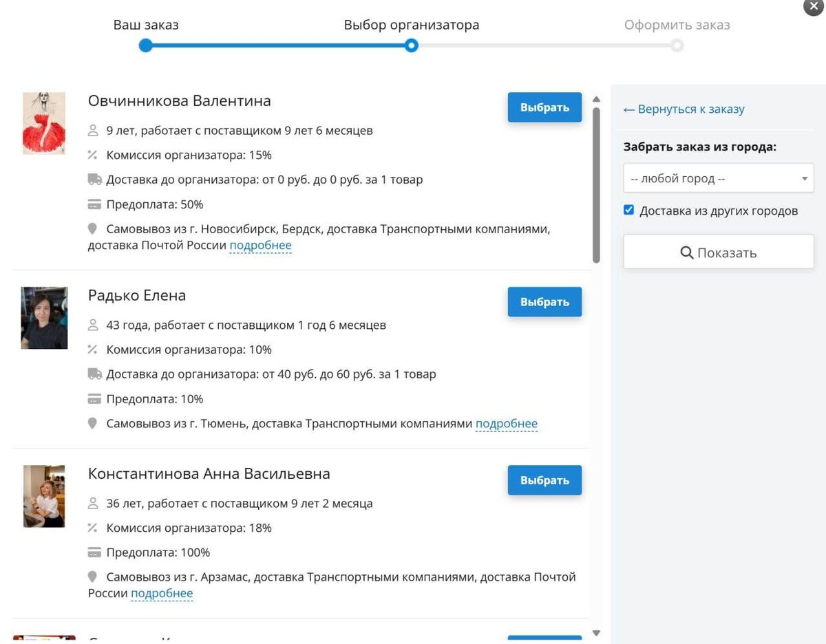This screenshot has width=826, height=644.
Task: Open подробнее for Тюмень pickup details
Action: [x=506, y=424]
